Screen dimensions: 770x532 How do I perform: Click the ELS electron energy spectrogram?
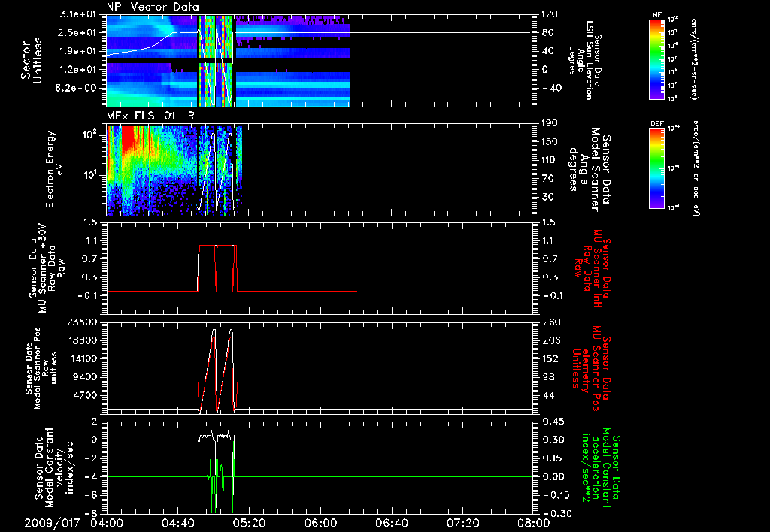point(319,170)
